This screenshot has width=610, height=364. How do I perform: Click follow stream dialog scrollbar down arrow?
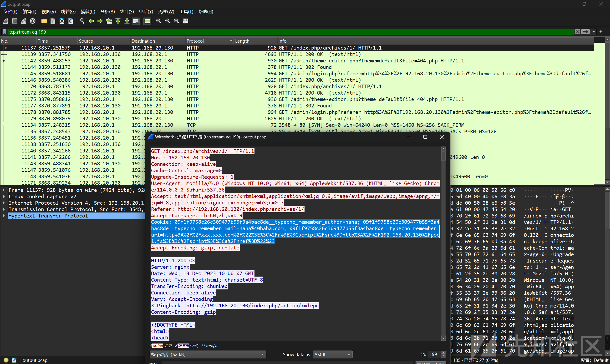[443, 339]
